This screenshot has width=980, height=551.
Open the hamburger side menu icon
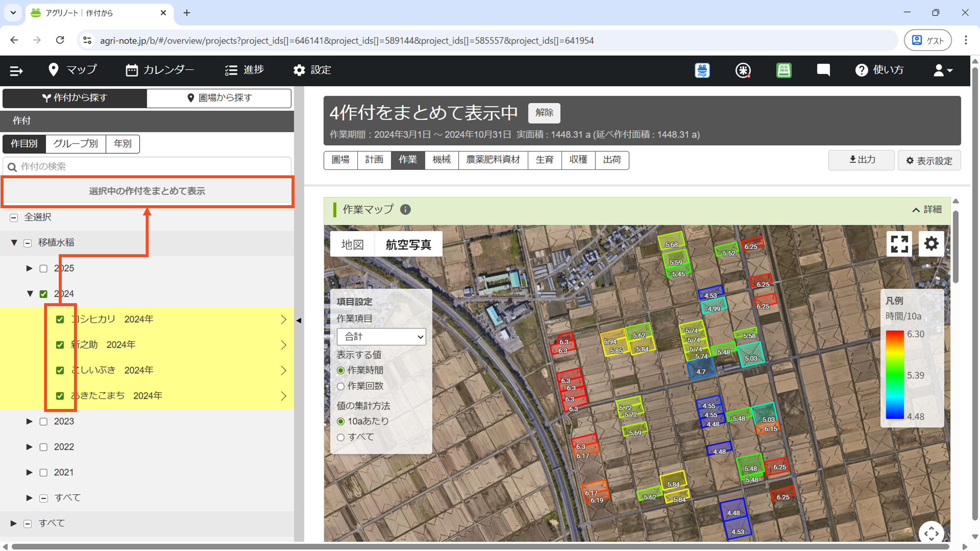tap(16, 71)
